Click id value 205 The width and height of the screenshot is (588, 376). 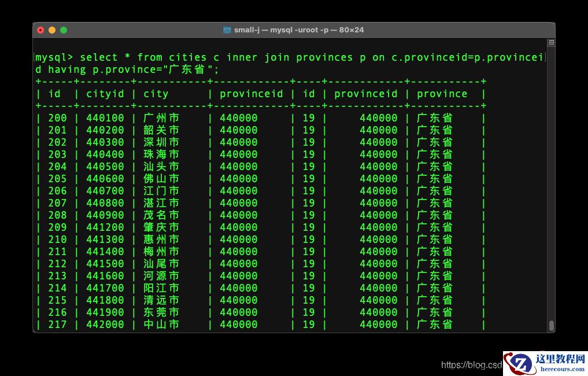57,179
